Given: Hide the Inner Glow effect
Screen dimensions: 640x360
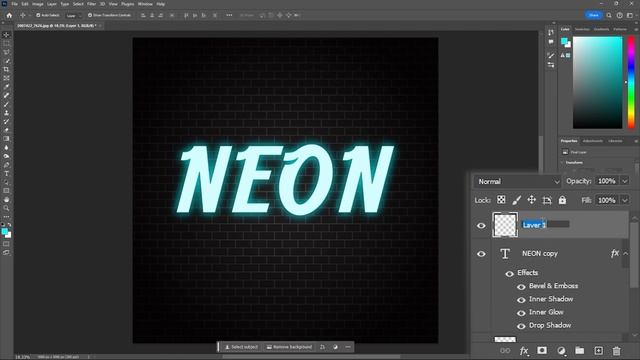Looking at the screenshot, I should (521, 313).
